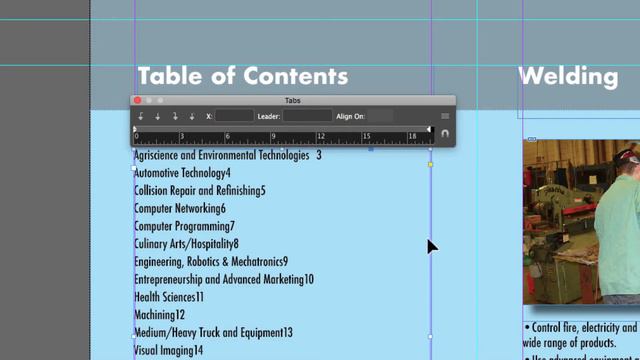640x360 pixels.
Task: Click the Table of Contents heading
Action: (x=243, y=76)
